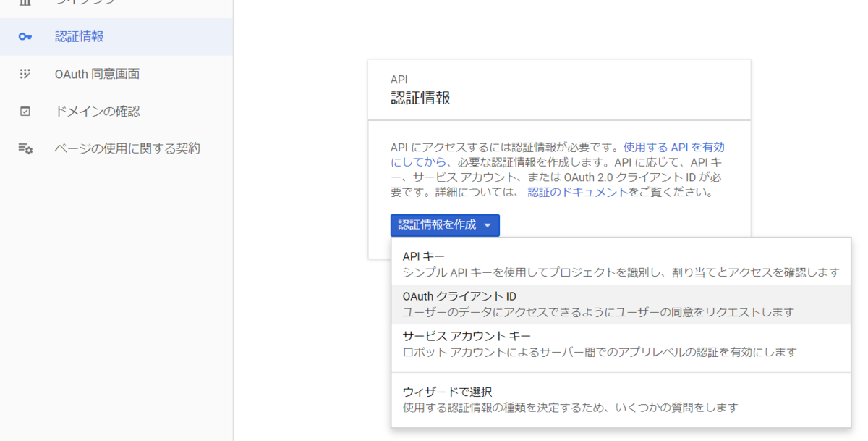Screen dimensions: 868x441
Task: Click the 認証情報 card heading text
Action: click(x=420, y=98)
